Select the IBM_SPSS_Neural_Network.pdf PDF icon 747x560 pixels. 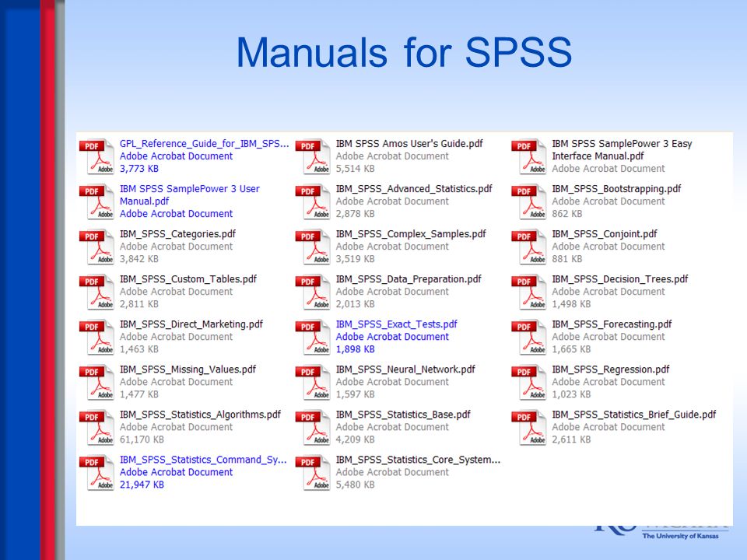313,382
